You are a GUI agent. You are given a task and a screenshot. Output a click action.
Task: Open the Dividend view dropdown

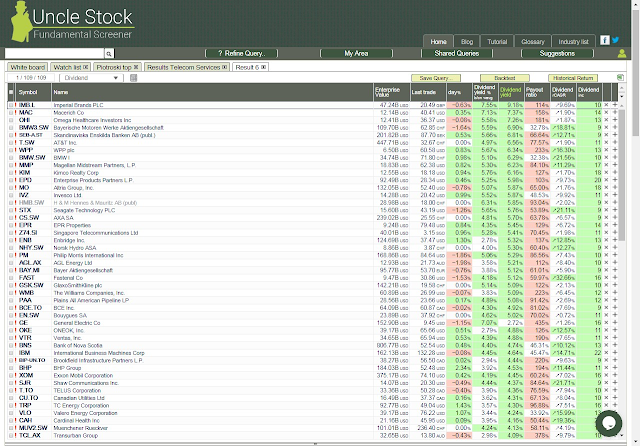(91, 78)
